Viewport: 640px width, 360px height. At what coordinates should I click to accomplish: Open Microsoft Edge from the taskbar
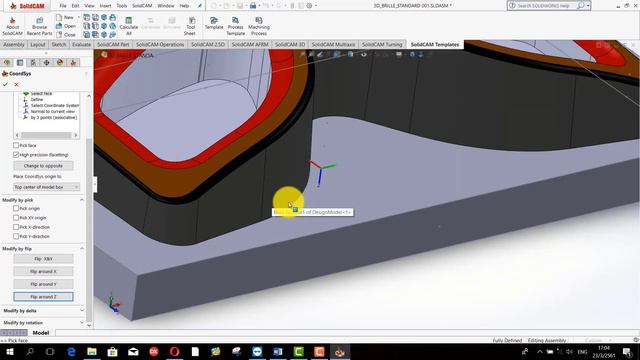click(x=71, y=351)
